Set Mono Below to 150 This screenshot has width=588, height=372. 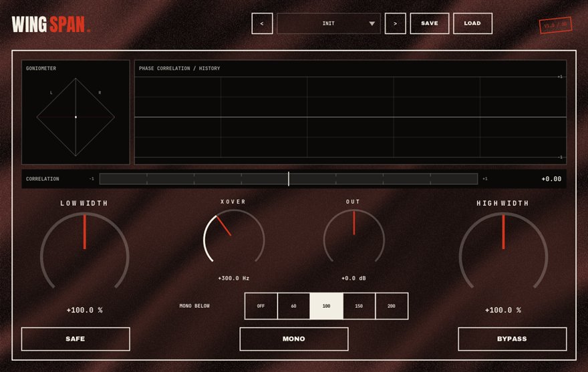point(359,306)
